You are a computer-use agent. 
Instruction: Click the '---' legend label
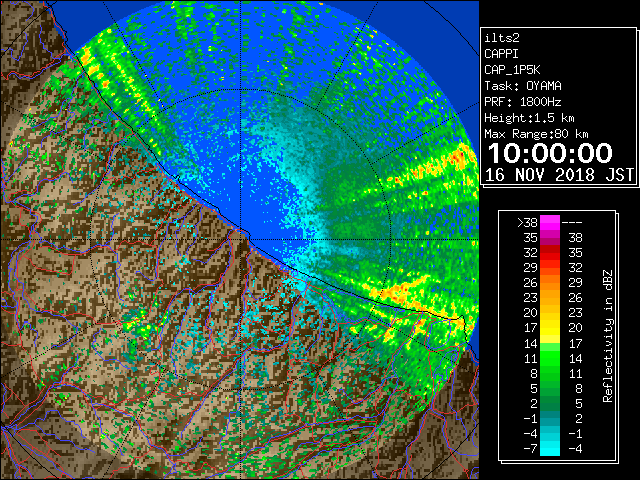pyautogui.click(x=572, y=223)
